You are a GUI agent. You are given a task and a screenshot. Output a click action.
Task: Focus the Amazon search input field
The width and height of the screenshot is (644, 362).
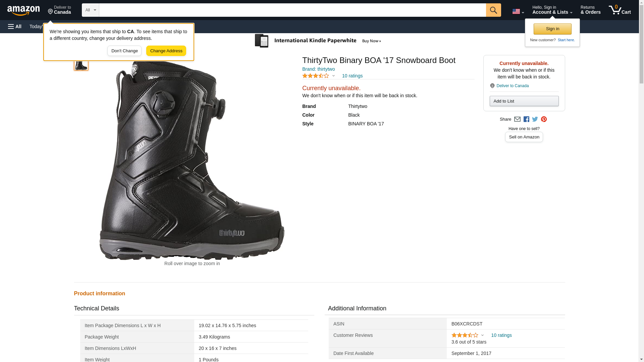292,10
